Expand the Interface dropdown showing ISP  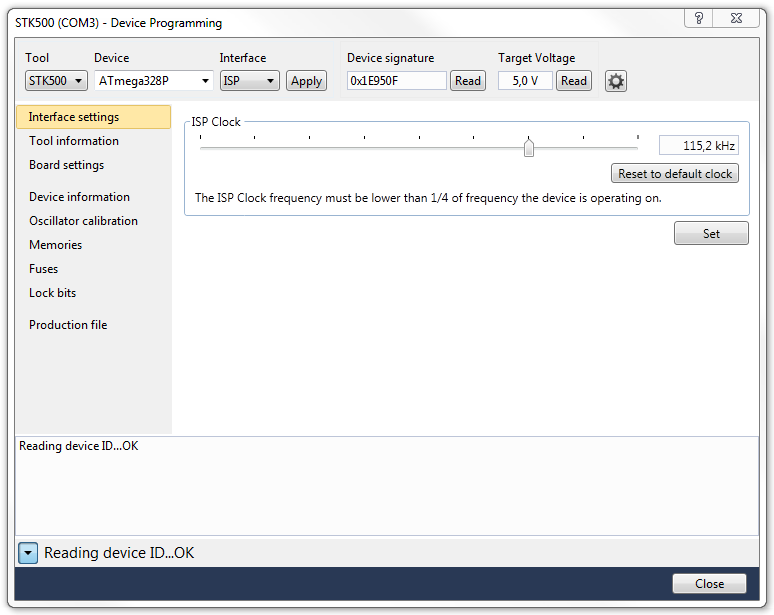tap(249, 81)
